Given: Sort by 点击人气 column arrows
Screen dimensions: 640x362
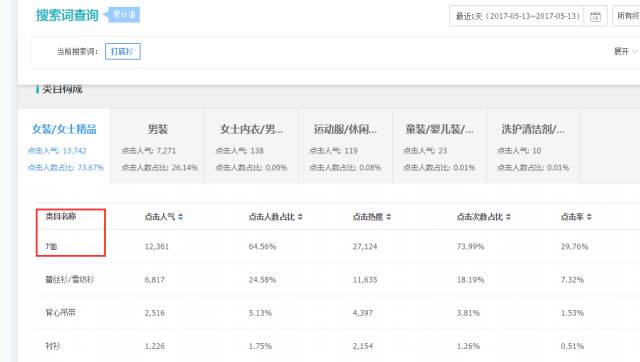Looking at the screenshot, I should [x=180, y=217].
